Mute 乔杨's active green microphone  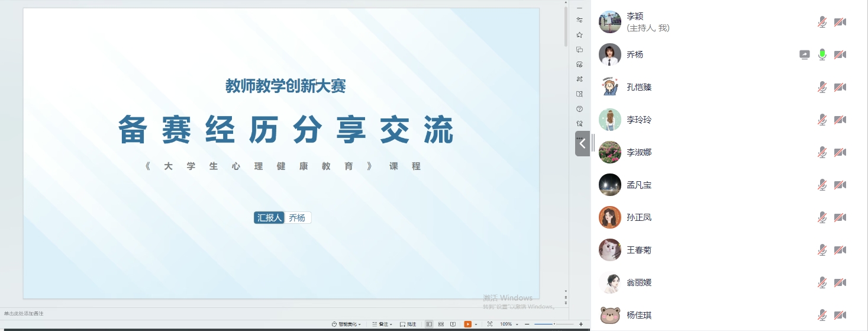822,54
